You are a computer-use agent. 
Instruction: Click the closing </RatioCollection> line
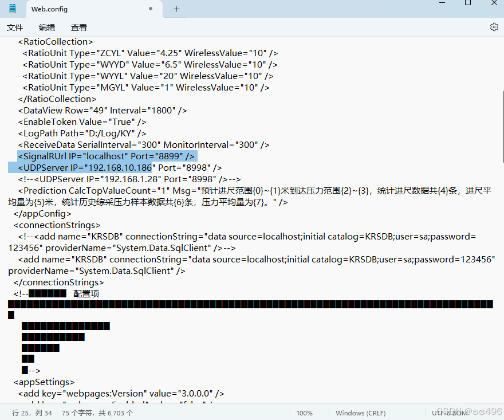pos(57,99)
